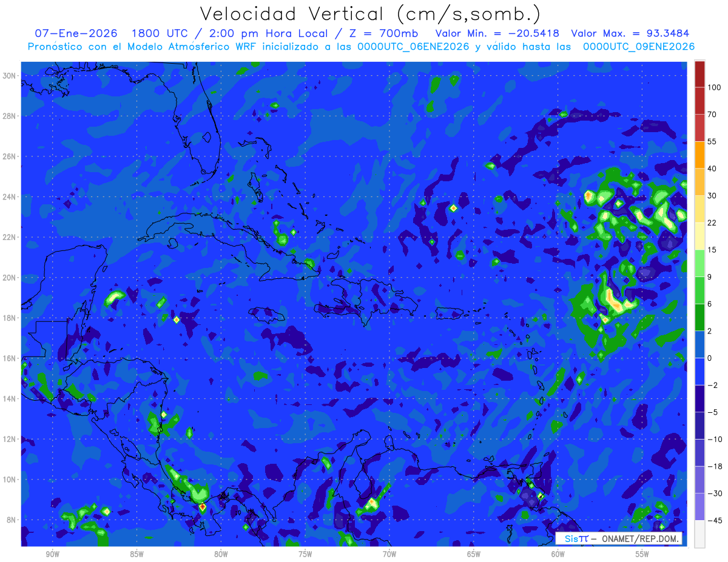Image resolution: width=728 pixels, height=562 pixels.
Task: Click the 60W longitude axis label
Action: tap(558, 554)
